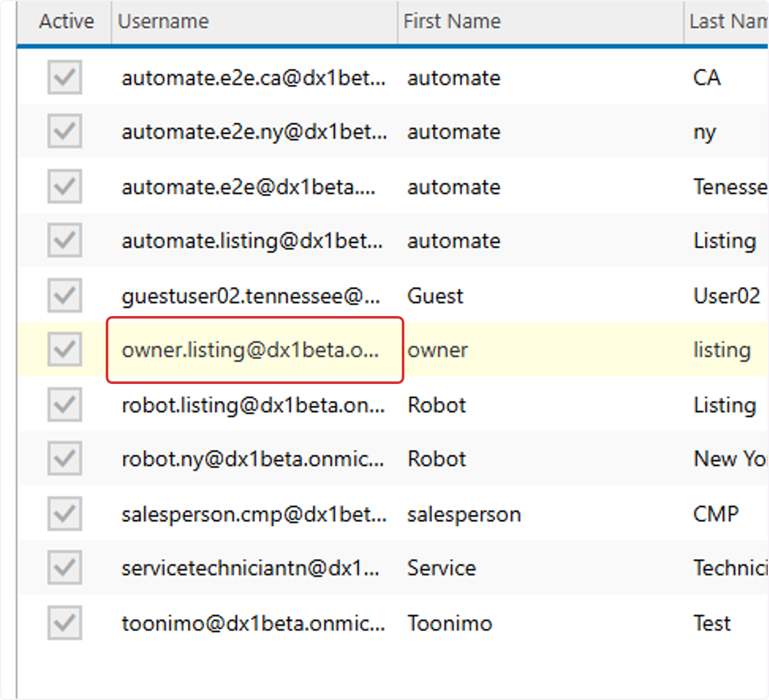
Task: Select first name "salesperson"
Action: click(464, 514)
